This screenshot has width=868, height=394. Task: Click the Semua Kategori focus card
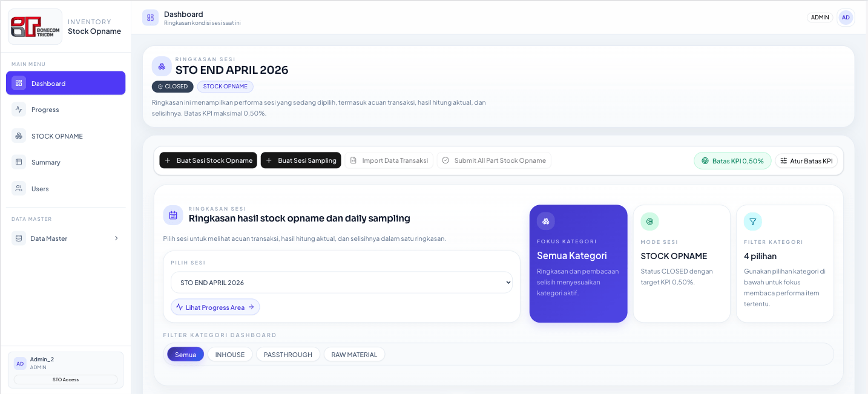578,263
